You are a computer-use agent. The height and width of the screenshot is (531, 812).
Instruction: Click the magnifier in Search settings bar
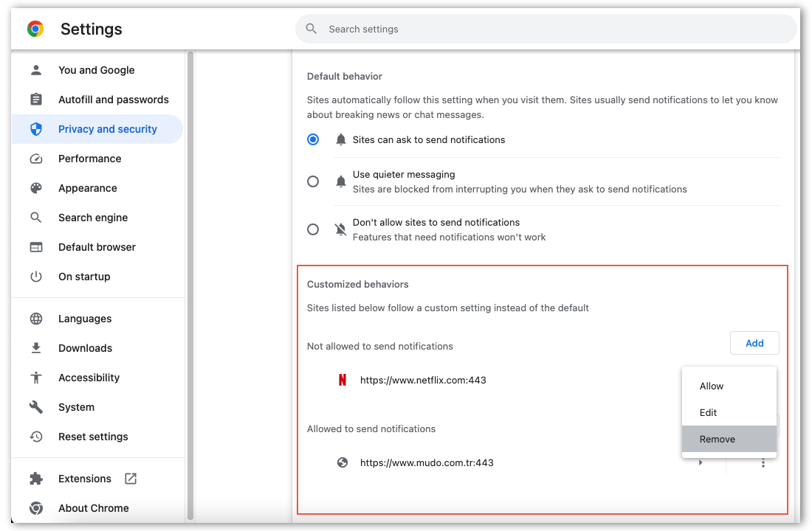310,29
